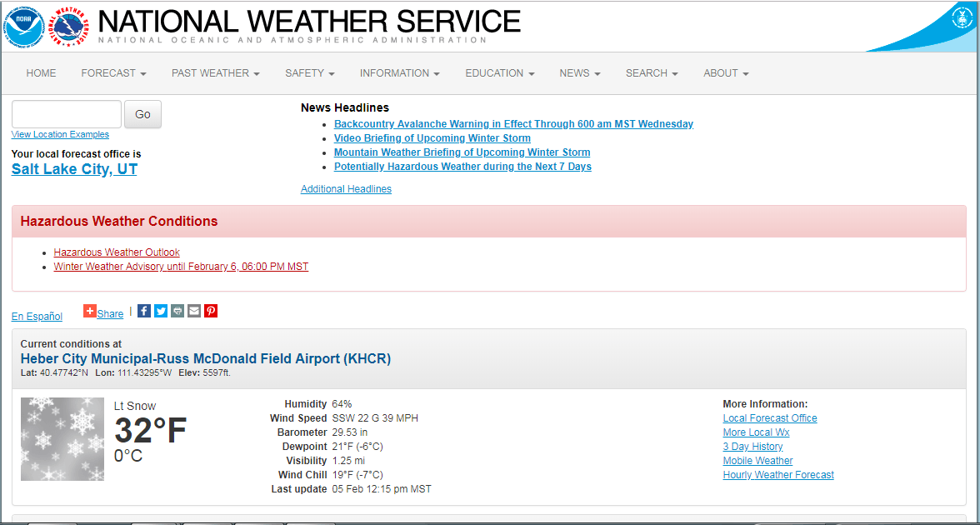Open the Past Weather dropdown
This screenshot has width=980, height=525.
pos(215,73)
